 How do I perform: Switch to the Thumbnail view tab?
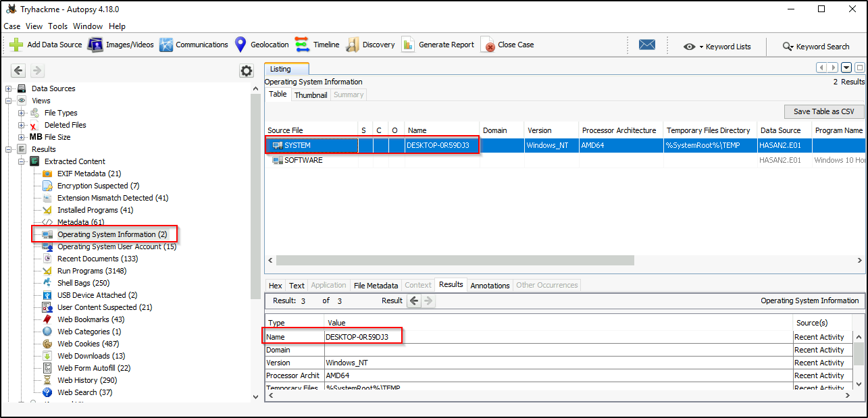(x=310, y=95)
